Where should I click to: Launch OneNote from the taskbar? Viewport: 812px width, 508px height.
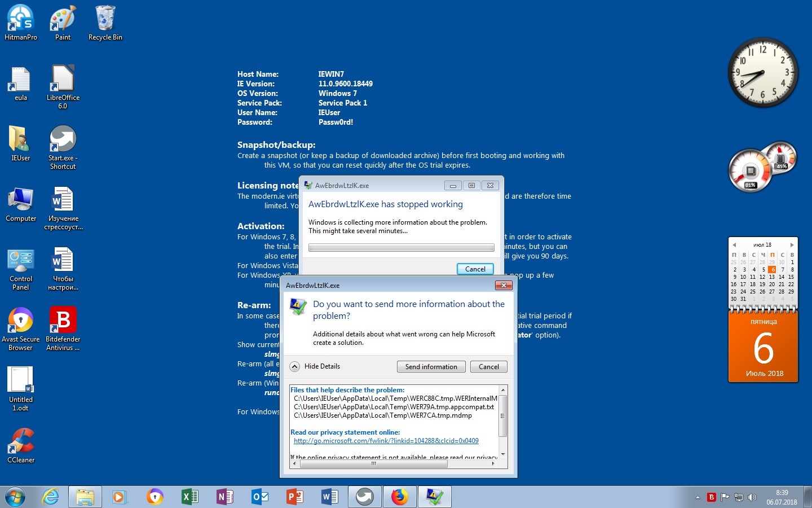click(x=224, y=497)
